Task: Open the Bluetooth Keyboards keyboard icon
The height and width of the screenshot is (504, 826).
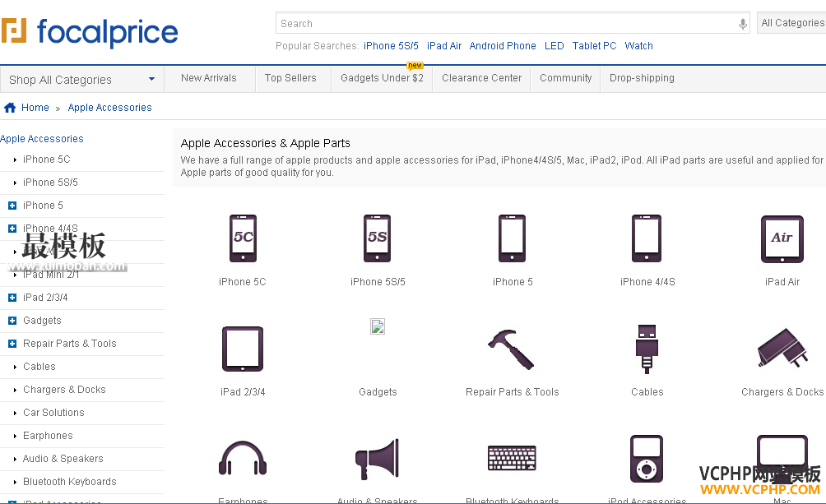Action: [512, 458]
